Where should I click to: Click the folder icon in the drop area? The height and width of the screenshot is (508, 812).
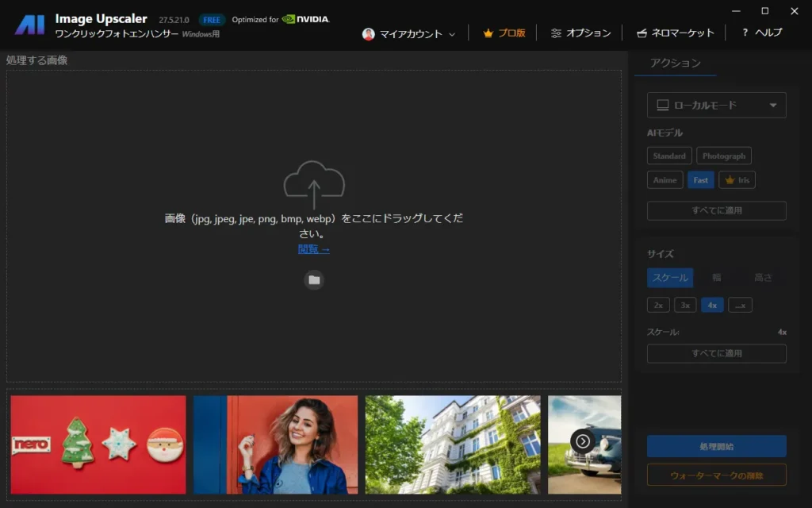pos(314,279)
